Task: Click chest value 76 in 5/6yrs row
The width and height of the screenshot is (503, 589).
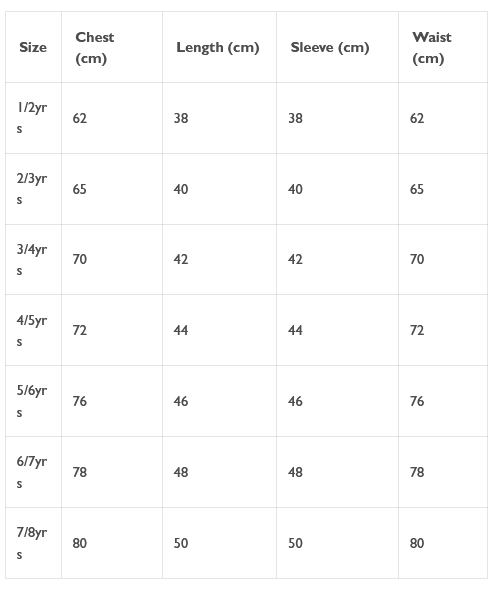Action: click(80, 401)
